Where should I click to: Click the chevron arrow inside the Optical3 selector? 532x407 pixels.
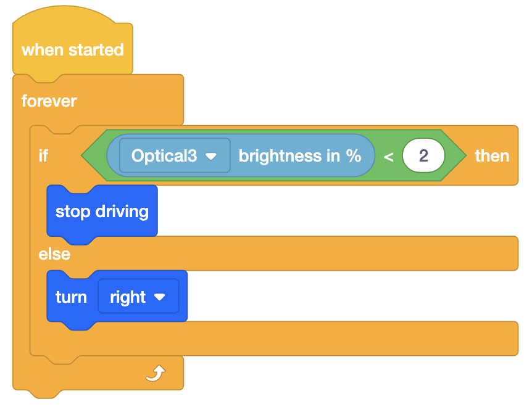(210, 156)
